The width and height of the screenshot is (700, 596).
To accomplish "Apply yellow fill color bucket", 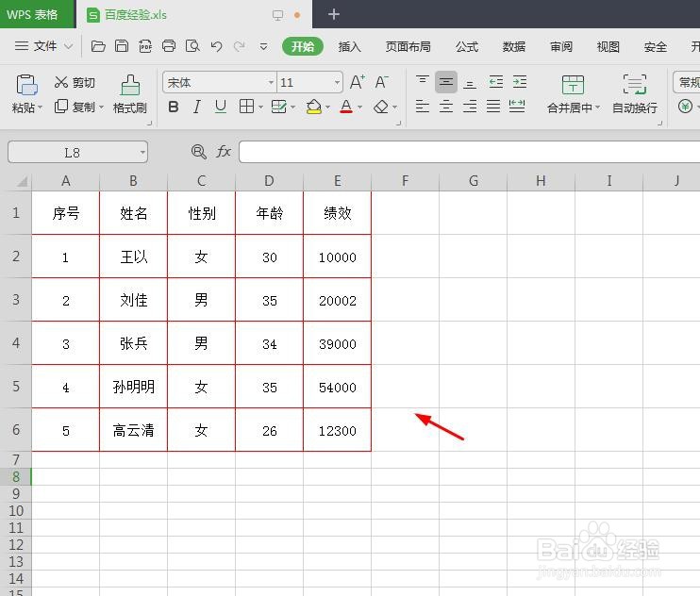I will click(x=314, y=107).
